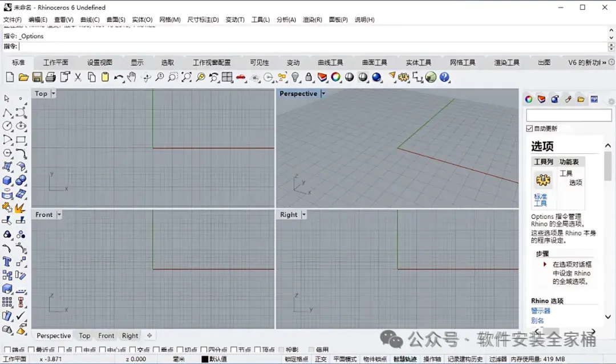
Task: Click the Copy icon in the toolbar
Action: 91,77
